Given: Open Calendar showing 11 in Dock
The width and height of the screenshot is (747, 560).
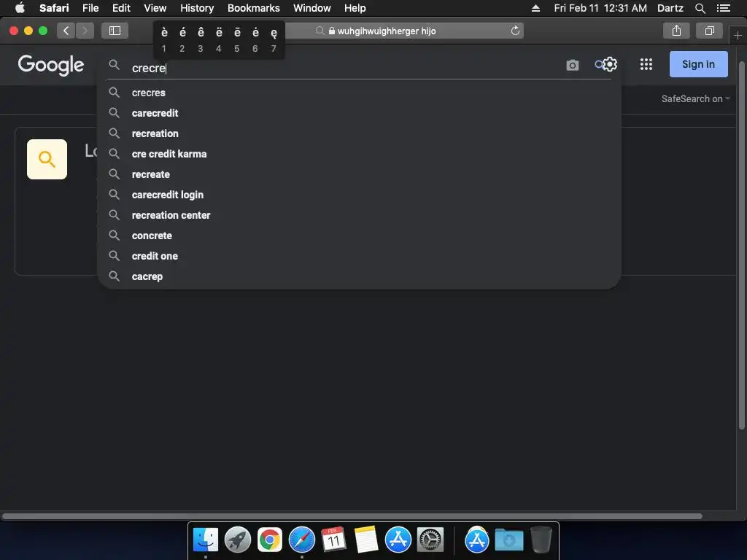Looking at the screenshot, I should [x=333, y=540].
